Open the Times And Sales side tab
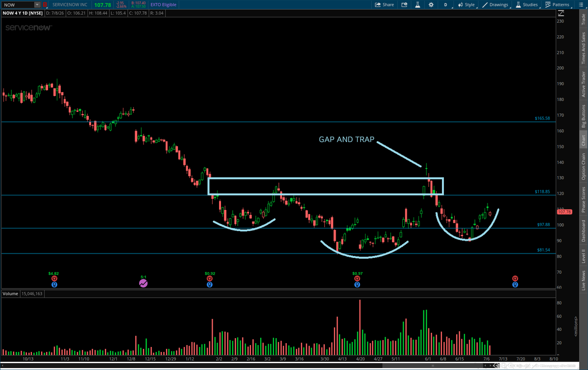 (583, 48)
